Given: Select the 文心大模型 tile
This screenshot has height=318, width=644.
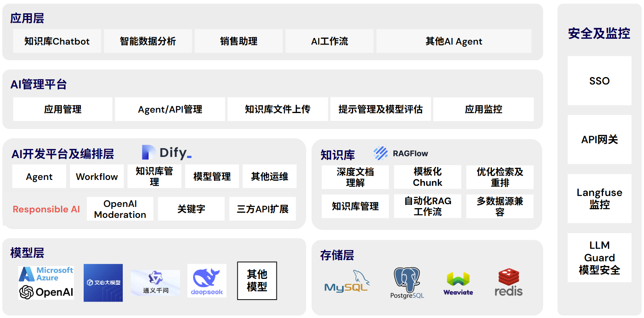Looking at the screenshot, I should point(103,282).
